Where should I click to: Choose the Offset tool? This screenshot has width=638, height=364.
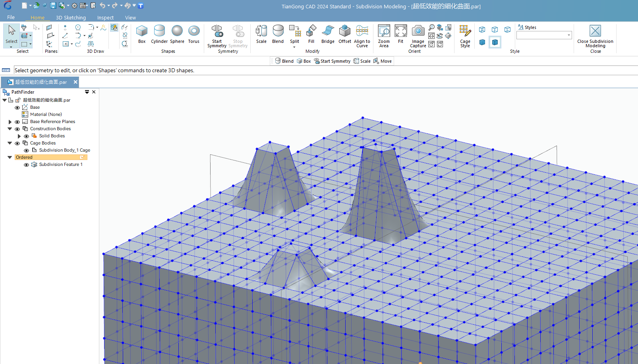click(x=345, y=34)
